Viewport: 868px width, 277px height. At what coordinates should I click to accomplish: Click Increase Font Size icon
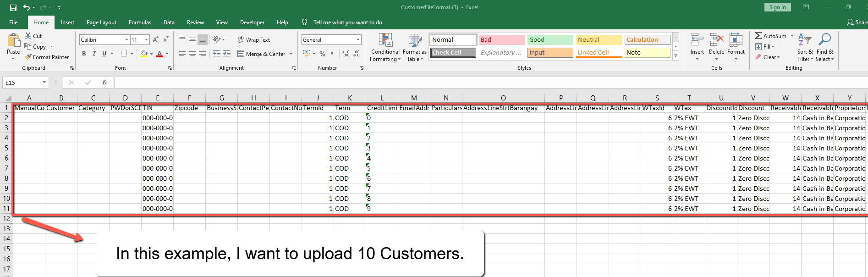[155, 40]
